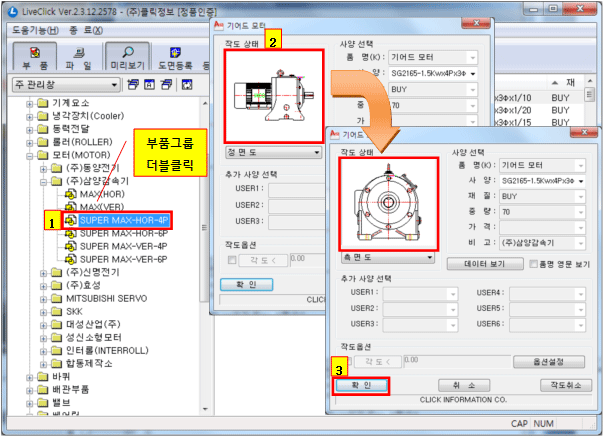
Task: Click USER1 field in back dialog
Action: (297, 190)
